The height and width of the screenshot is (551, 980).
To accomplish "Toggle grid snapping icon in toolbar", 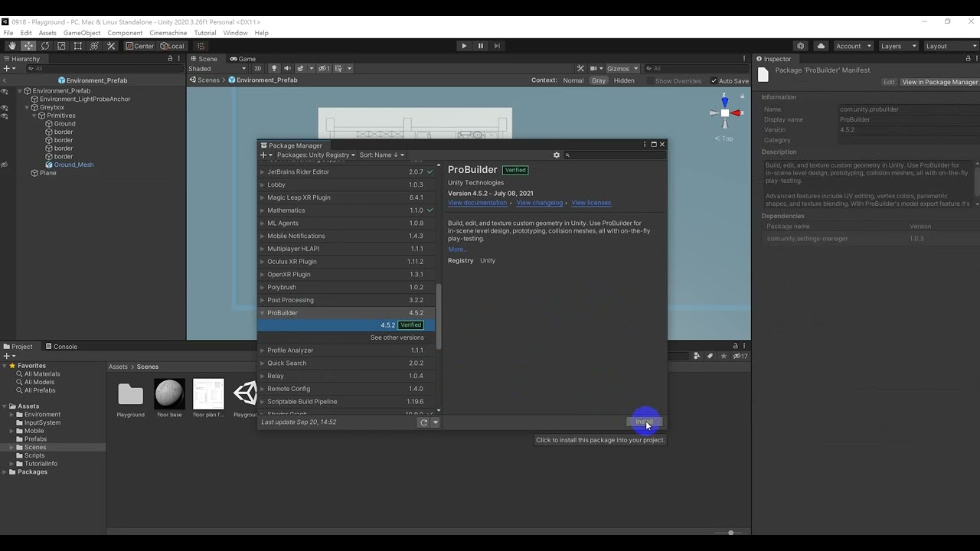I will pyautogui.click(x=201, y=46).
